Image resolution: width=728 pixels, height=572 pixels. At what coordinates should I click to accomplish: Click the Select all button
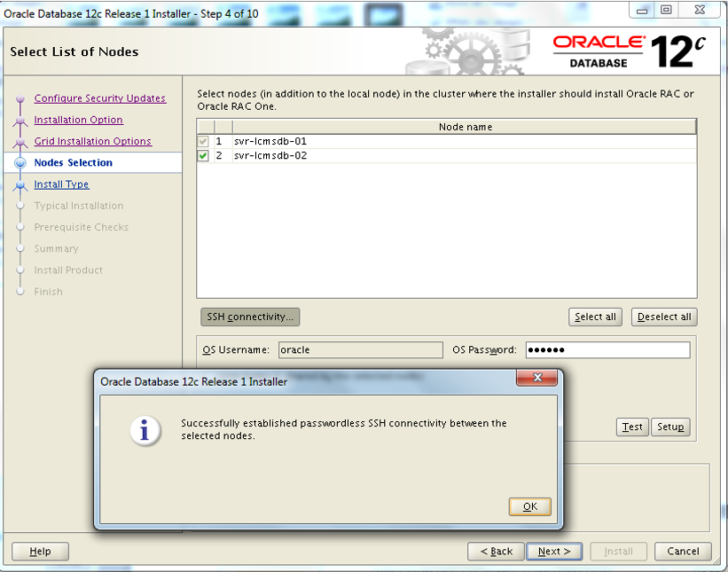coord(595,317)
